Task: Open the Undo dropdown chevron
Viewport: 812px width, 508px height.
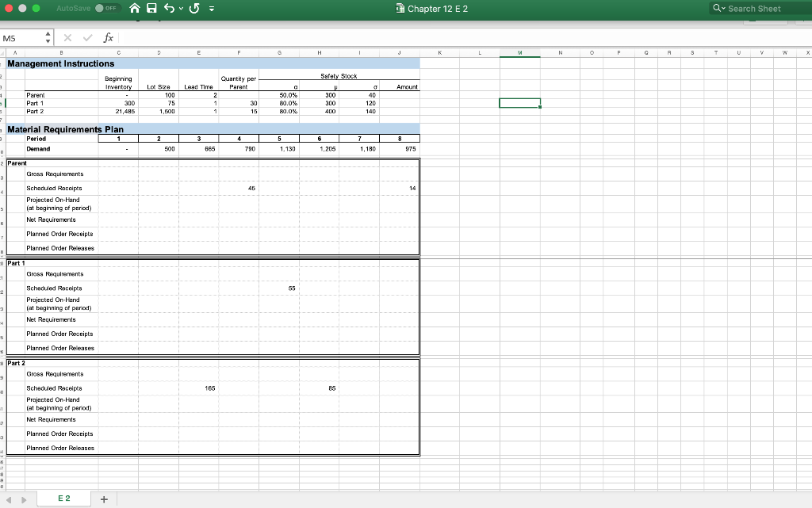Action: [181, 8]
